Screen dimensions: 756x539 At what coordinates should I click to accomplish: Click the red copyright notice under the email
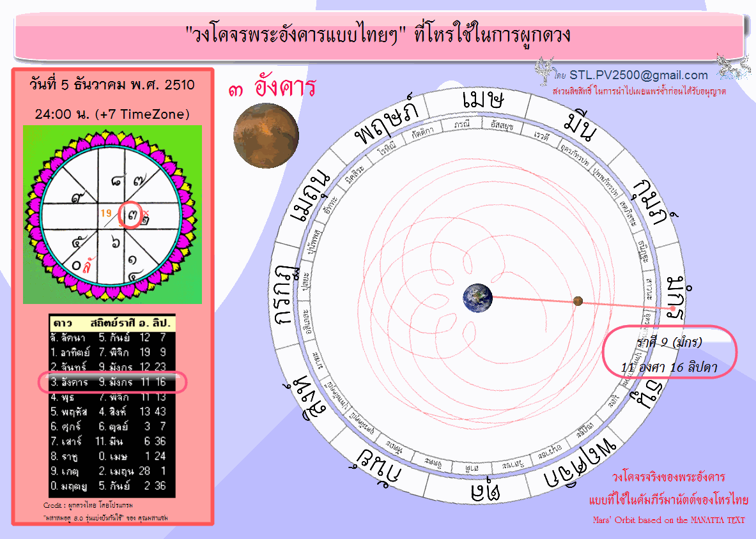coord(639,91)
